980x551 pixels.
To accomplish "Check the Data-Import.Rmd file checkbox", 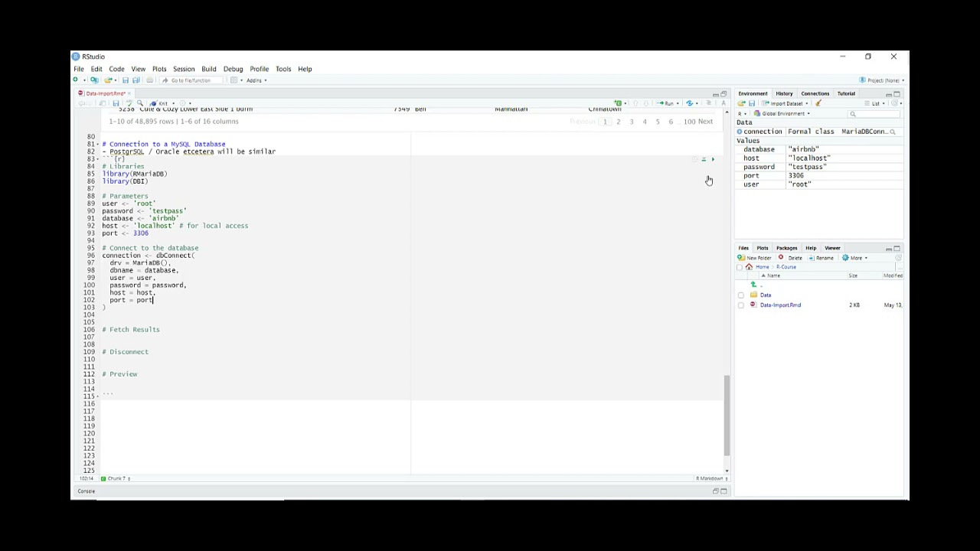I will (x=740, y=305).
